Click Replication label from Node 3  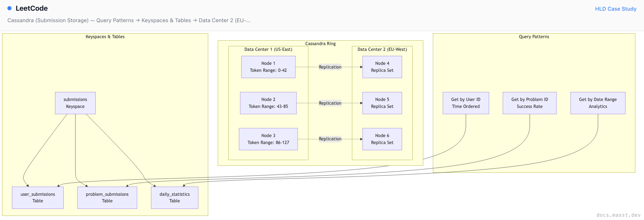click(x=330, y=139)
